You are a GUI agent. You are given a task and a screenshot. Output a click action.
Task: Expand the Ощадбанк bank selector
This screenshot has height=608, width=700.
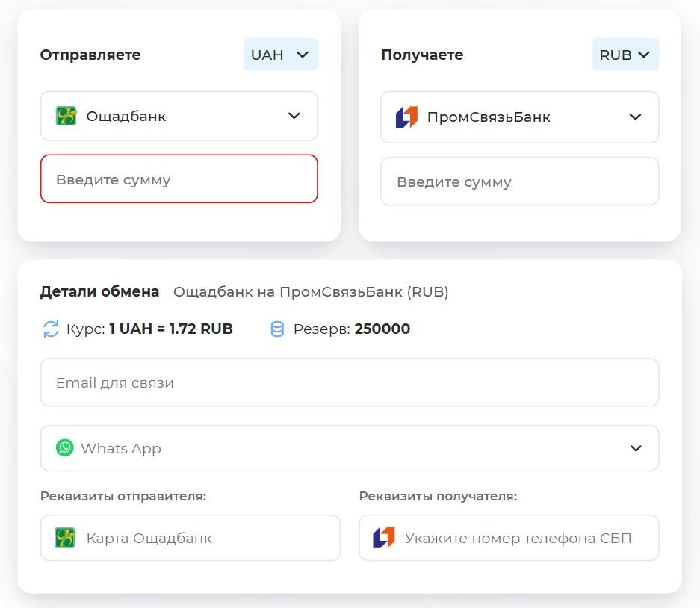[x=179, y=116]
